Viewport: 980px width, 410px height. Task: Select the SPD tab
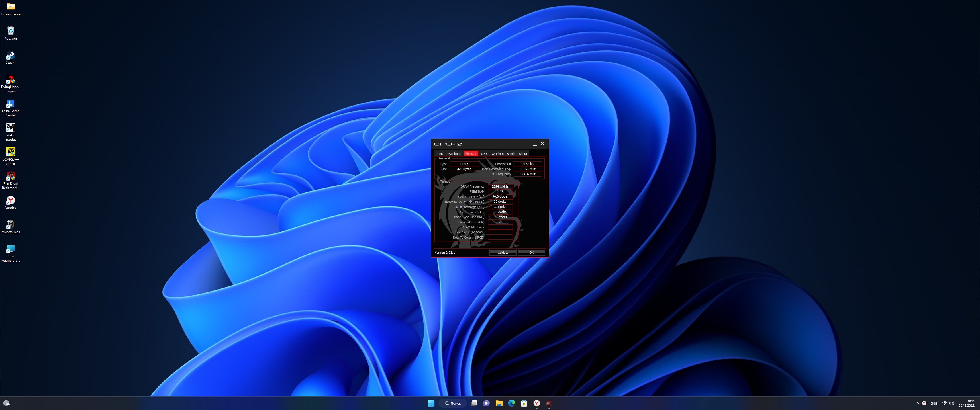coord(483,154)
